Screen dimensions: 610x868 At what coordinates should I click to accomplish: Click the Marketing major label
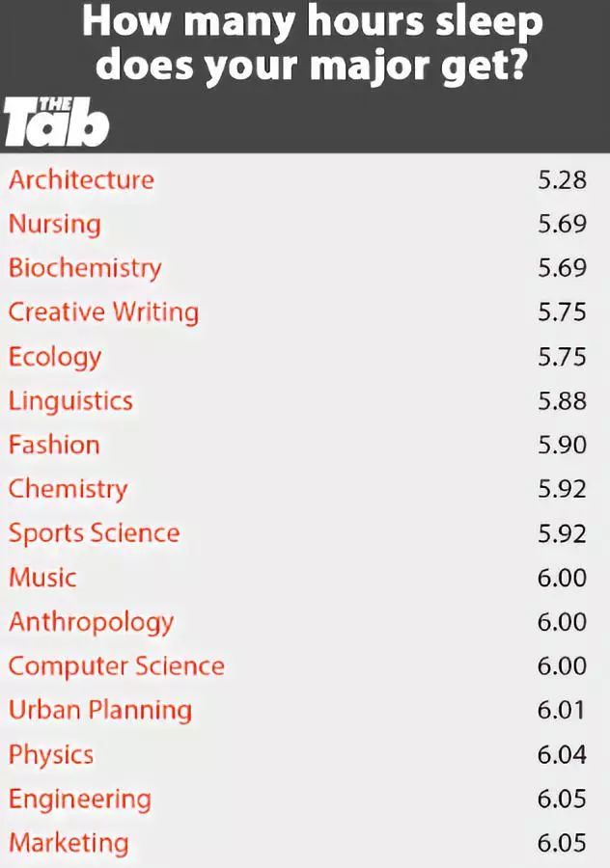coord(69,843)
